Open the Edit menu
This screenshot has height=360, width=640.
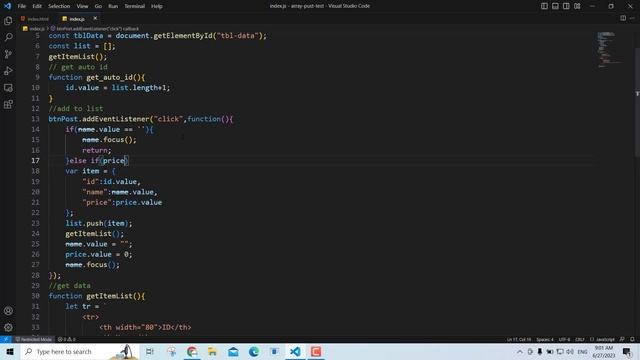[37, 6]
